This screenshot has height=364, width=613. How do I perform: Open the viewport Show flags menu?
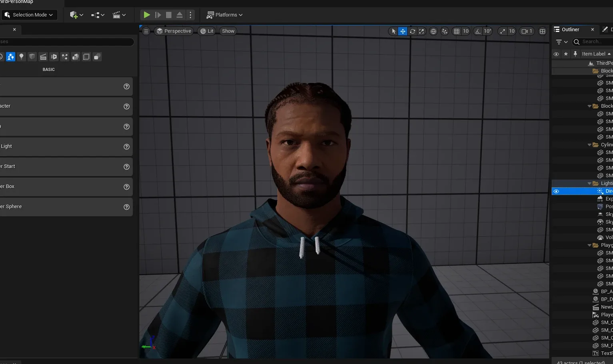(228, 31)
